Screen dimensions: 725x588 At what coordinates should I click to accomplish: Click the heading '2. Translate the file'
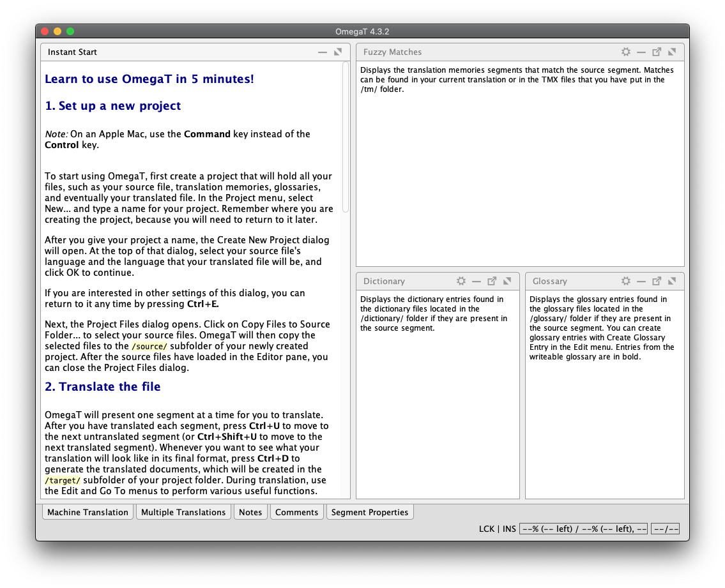[x=103, y=386]
